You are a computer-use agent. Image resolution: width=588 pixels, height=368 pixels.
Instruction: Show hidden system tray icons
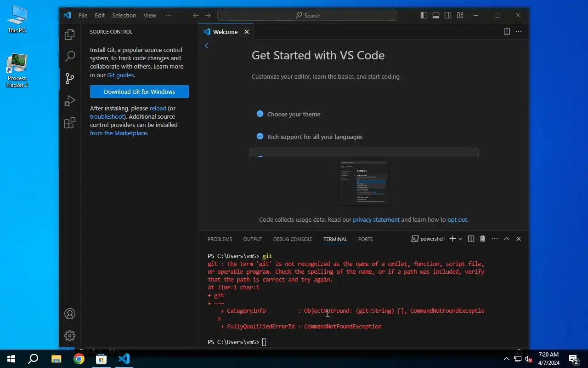506,359
